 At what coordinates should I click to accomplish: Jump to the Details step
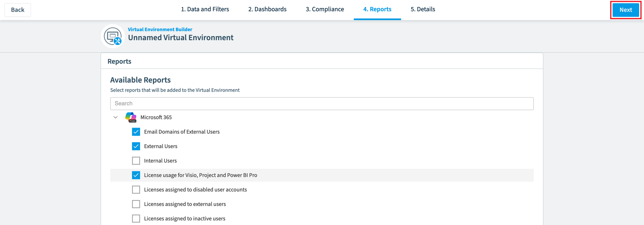click(x=423, y=9)
